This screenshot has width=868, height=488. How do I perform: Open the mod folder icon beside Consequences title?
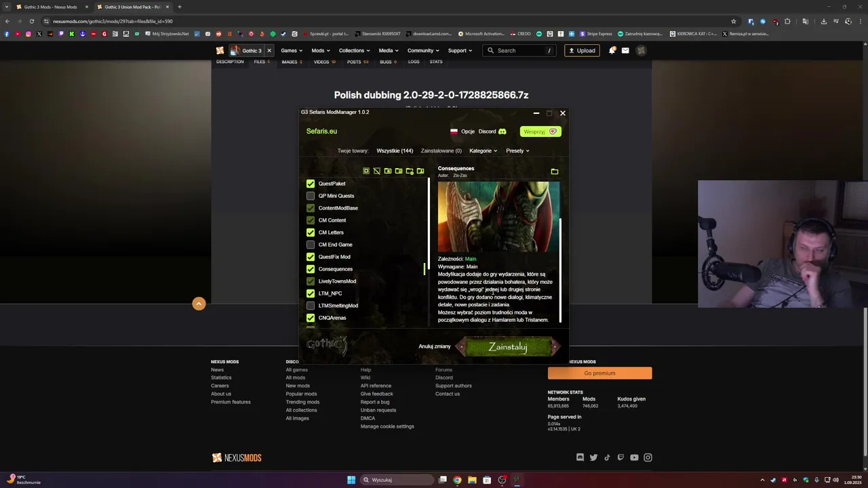[554, 171]
